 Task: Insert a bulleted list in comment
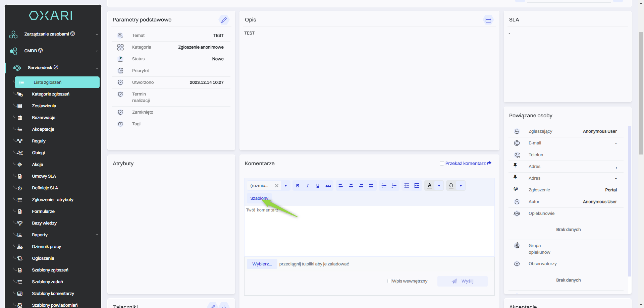(384, 186)
